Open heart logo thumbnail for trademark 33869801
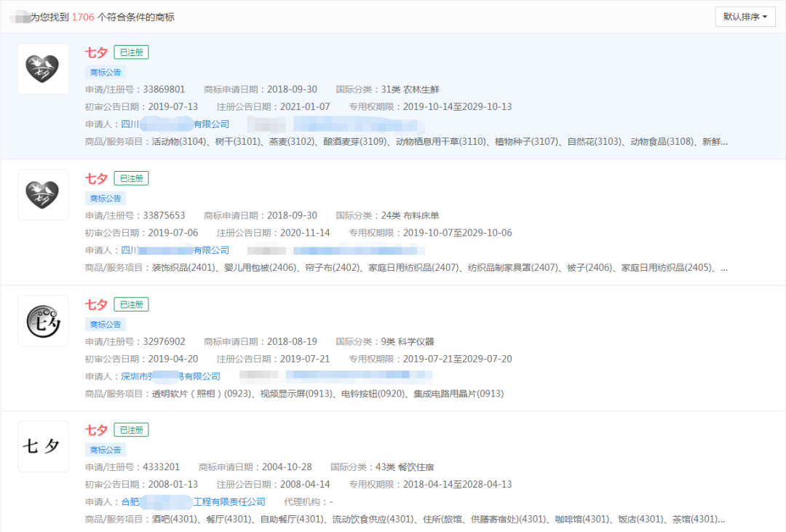Image resolution: width=786 pixels, height=532 pixels. click(43, 68)
